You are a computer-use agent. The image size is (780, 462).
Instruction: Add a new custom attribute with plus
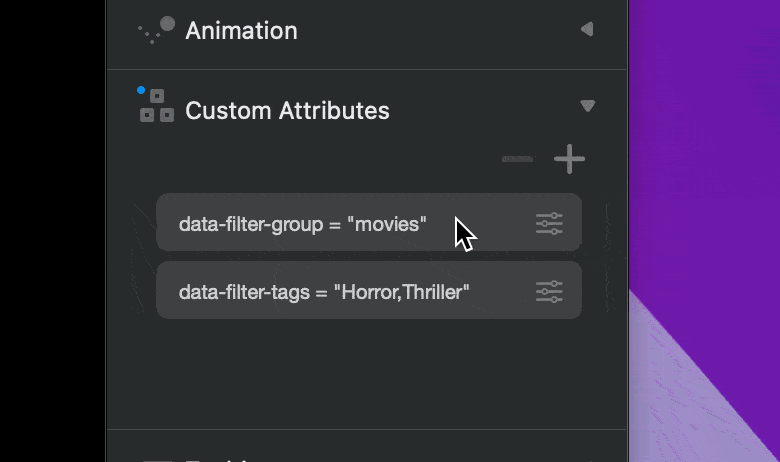(569, 158)
